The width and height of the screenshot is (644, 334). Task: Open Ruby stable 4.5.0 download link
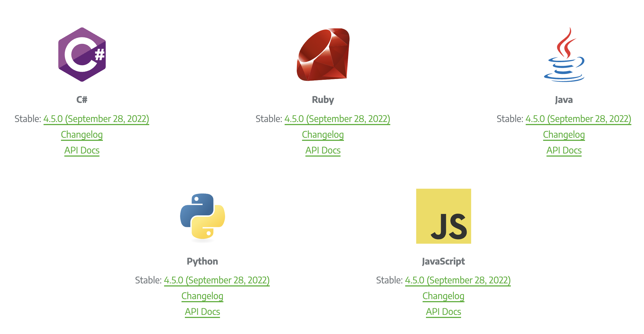337,119
